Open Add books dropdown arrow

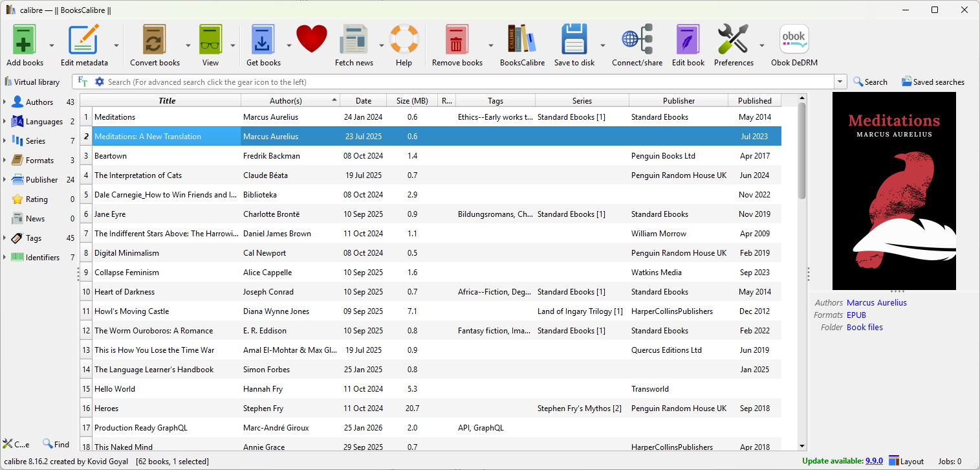(52, 45)
